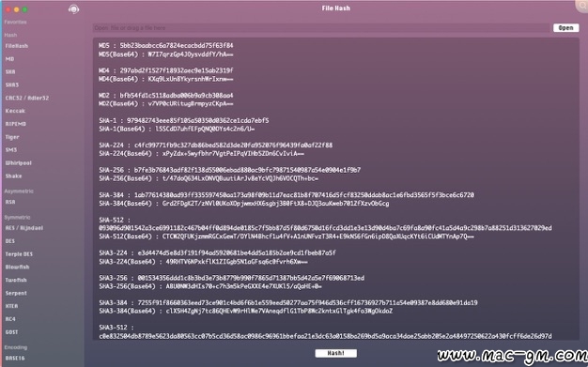Open the MD hash section
The width and height of the screenshot is (588, 367).
(x=9, y=59)
